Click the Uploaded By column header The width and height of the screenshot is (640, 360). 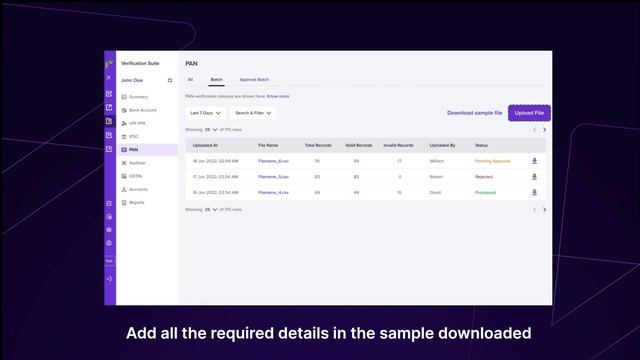tap(442, 145)
